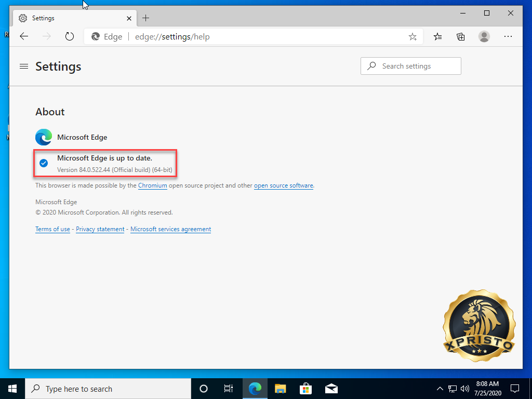Viewport: 532px width, 399px height.
Task: Open the user profile avatar
Action: 484,36
